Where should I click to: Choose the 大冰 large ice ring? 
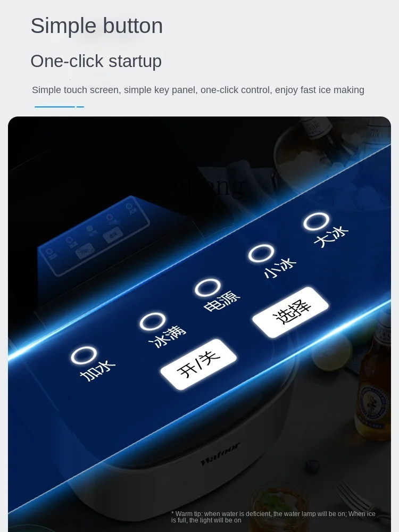pos(316,222)
